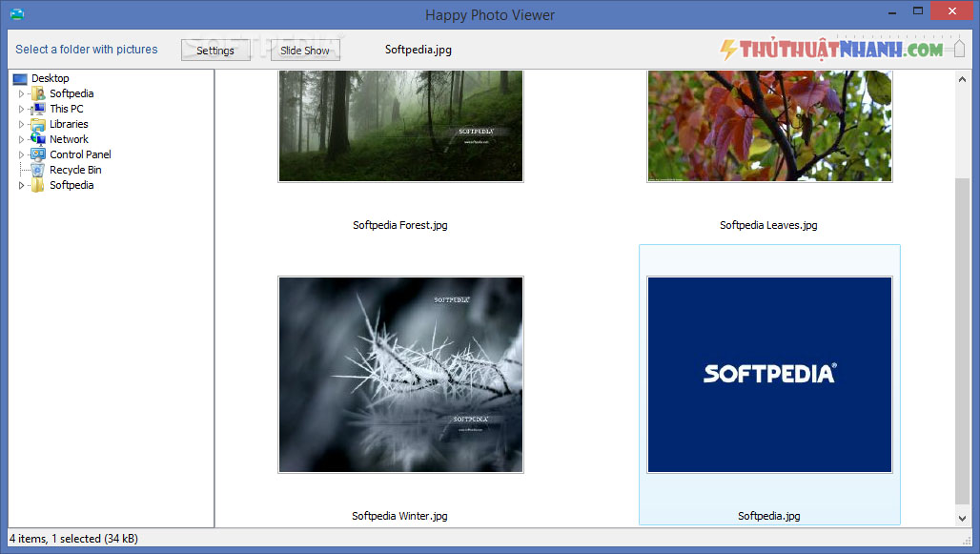Select the Desktop monitor icon in the tree
980x554 pixels.
click(20, 79)
